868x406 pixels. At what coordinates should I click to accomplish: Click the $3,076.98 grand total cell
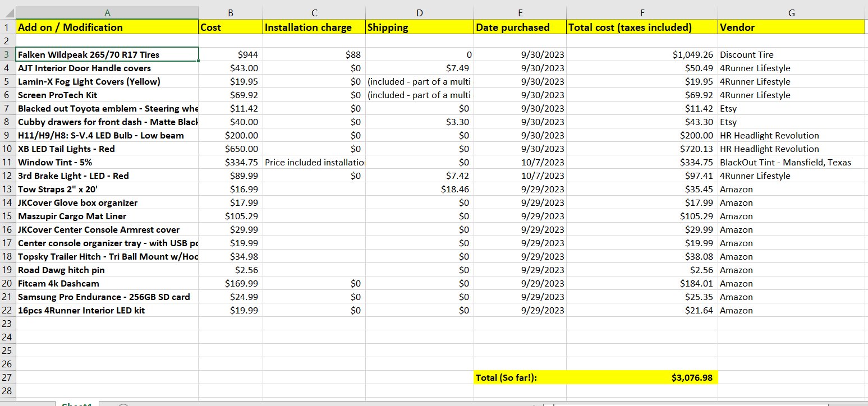(x=642, y=377)
